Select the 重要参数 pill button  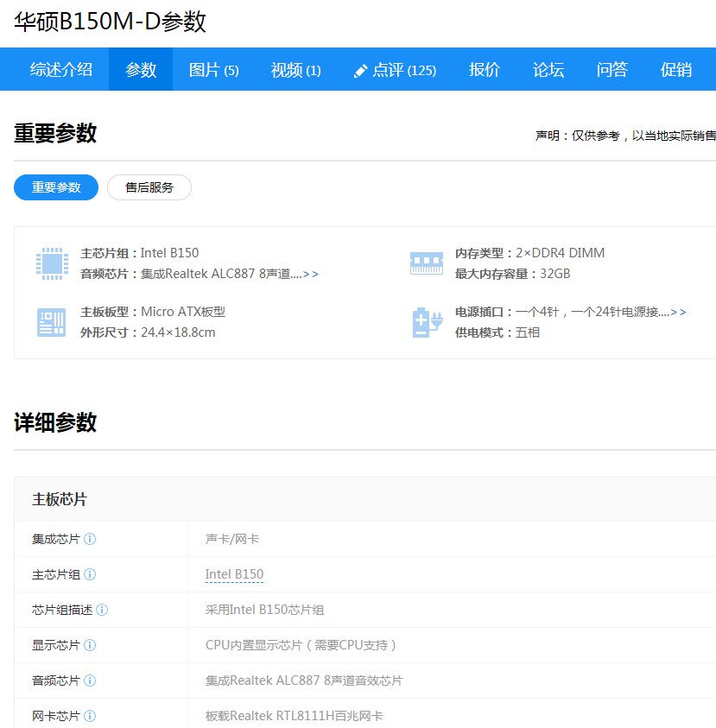[x=56, y=187]
